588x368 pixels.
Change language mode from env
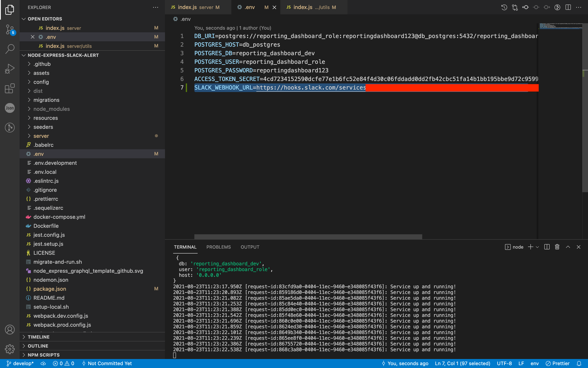pos(535,363)
